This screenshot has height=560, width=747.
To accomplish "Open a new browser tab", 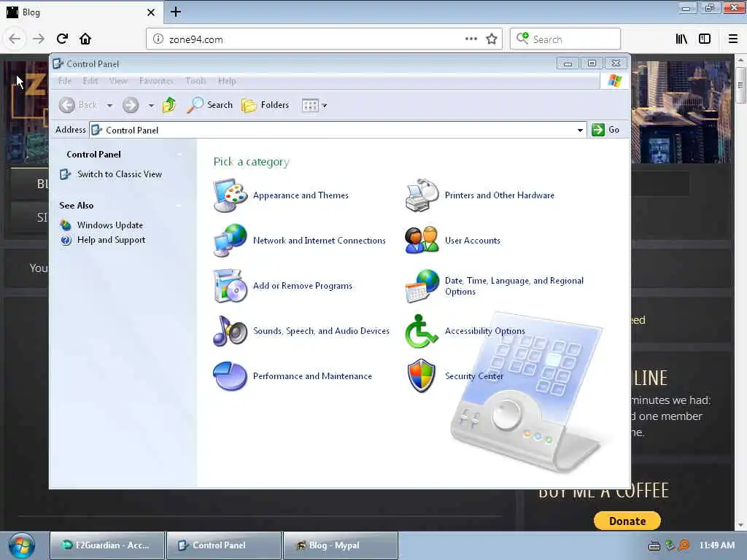I will click(x=176, y=12).
